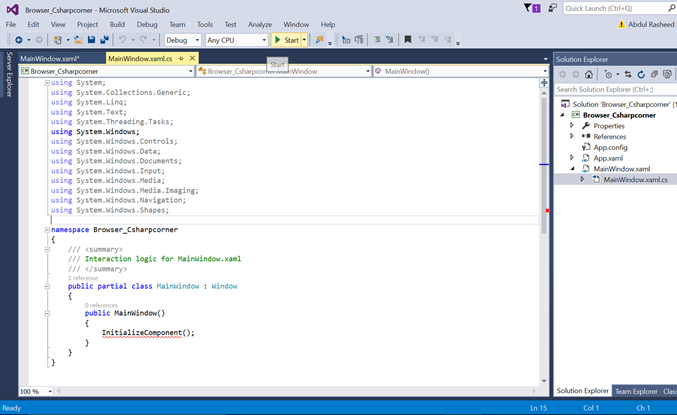Switch to the MainWindow.xaml* tab
The image size is (677, 415).
pos(50,59)
